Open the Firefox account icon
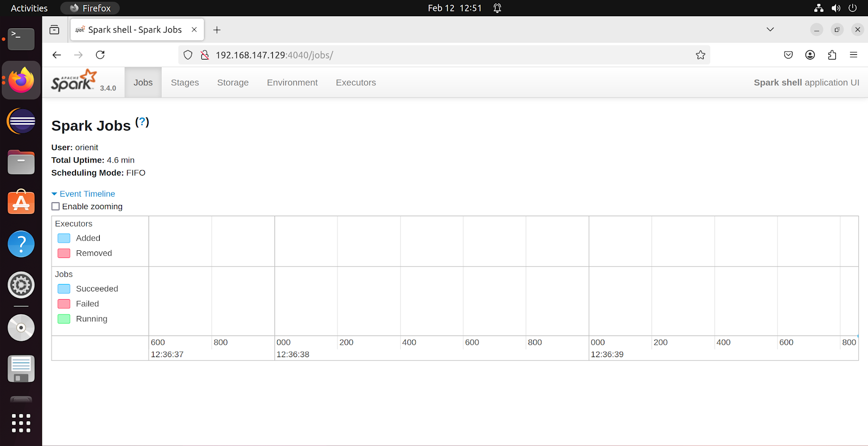The width and height of the screenshot is (868, 446). (x=810, y=55)
